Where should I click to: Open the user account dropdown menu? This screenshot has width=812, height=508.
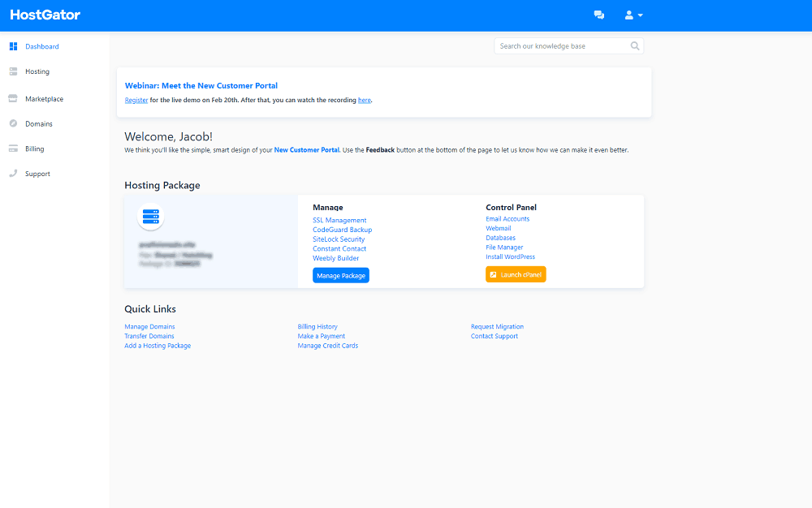click(x=633, y=15)
